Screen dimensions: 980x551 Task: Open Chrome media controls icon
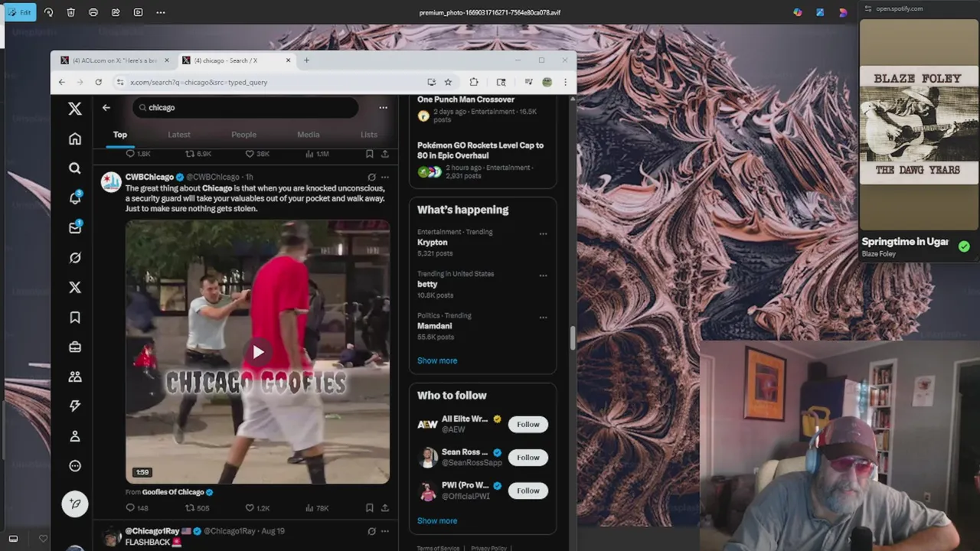pyautogui.click(x=528, y=82)
